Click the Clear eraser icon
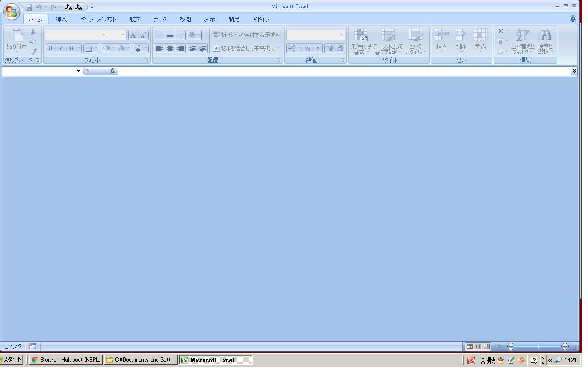 [501, 52]
